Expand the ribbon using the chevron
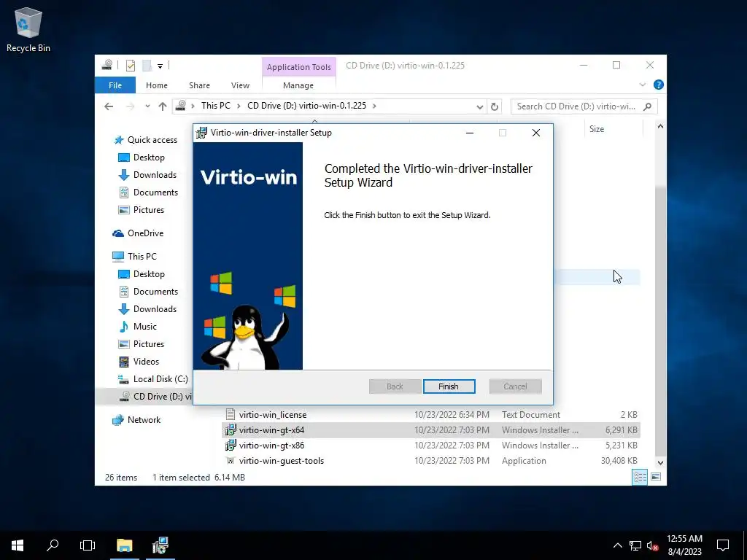 642,85
